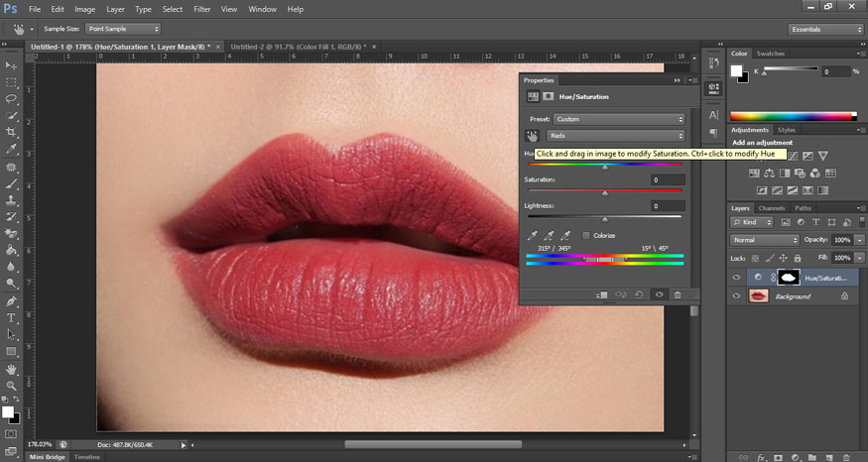Select the Lasso tool
The width and height of the screenshot is (868, 462).
pyautogui.click(x=11, y=98)
